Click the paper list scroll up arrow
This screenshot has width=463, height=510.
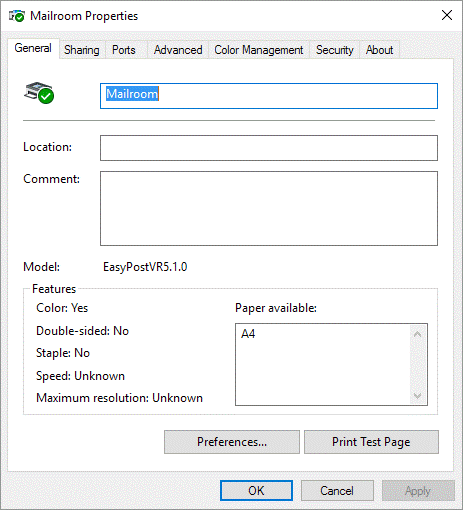click(x=417, y=334)
